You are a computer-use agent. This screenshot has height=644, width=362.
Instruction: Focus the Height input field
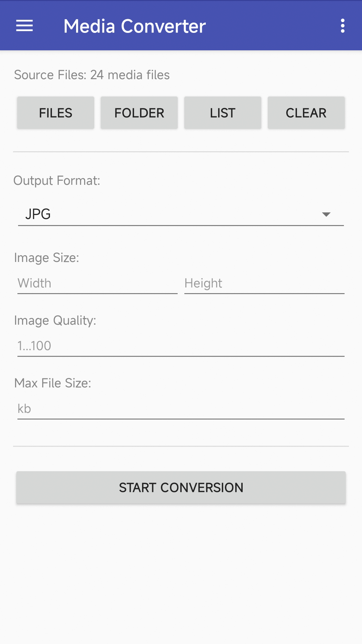(264, 283)
